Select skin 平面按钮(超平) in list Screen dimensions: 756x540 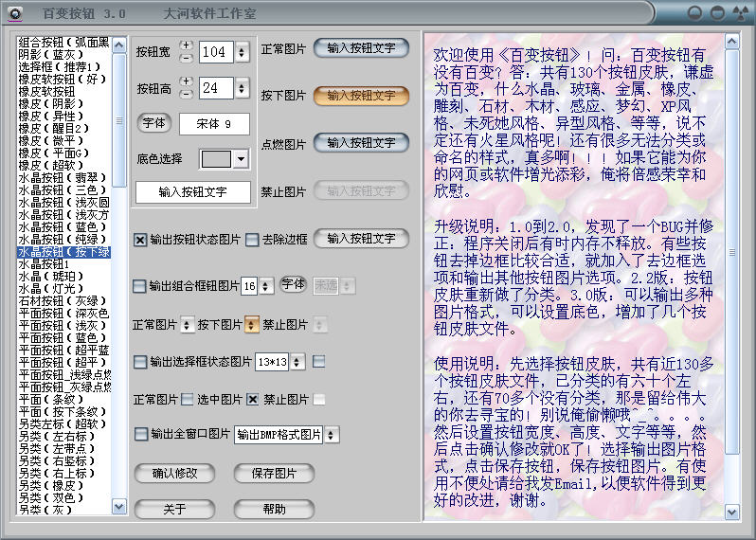tap(64, 363)
